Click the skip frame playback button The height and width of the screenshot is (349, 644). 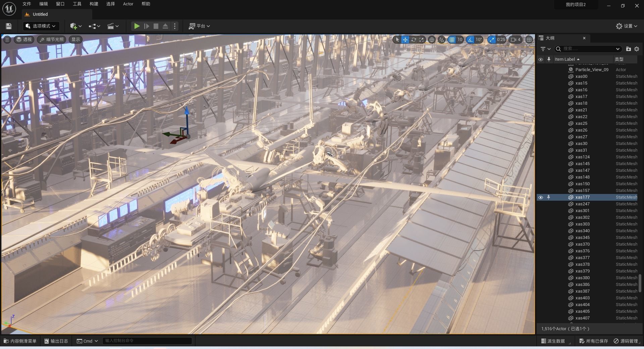147,26
